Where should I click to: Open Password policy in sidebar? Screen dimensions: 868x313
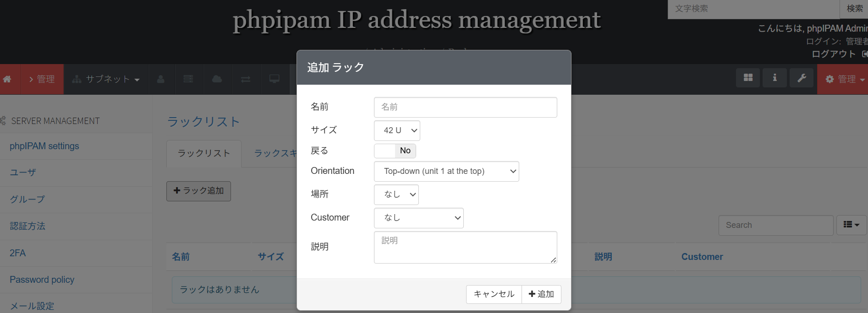[42, 280]
